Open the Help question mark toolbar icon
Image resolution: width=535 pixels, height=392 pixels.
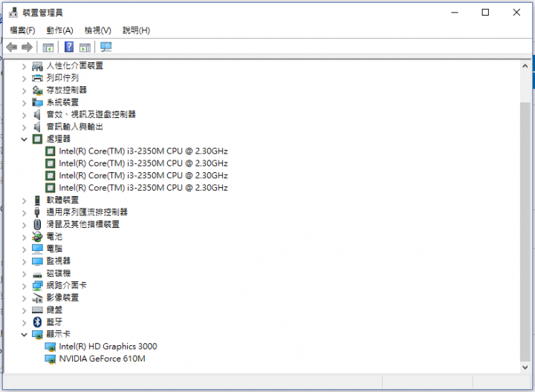[x=69, y=47]
